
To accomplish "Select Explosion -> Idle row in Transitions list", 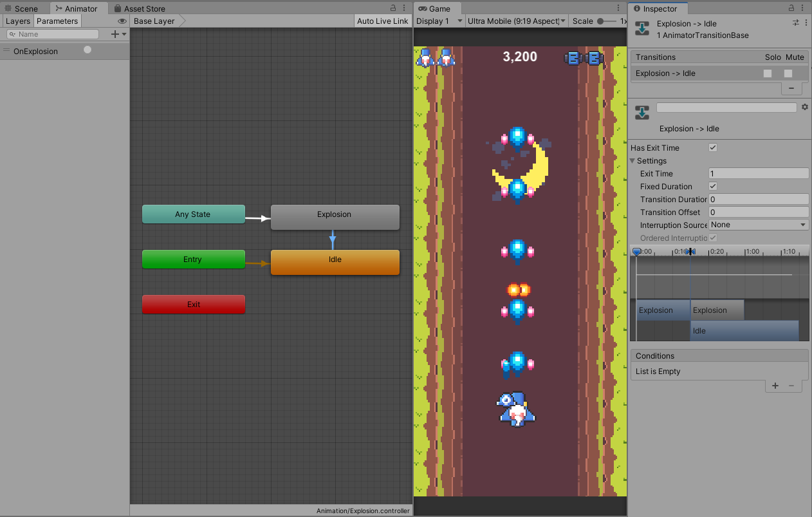I will pos(719,73).
